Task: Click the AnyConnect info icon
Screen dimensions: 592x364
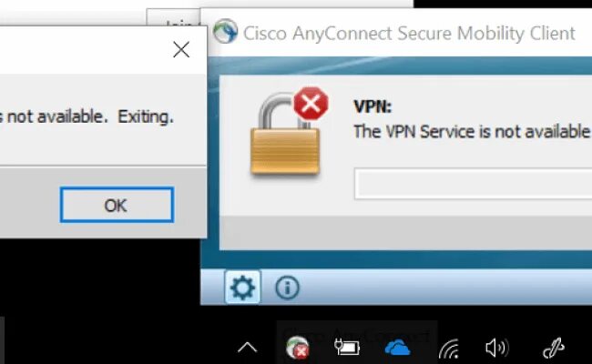Action: point(286,288)
